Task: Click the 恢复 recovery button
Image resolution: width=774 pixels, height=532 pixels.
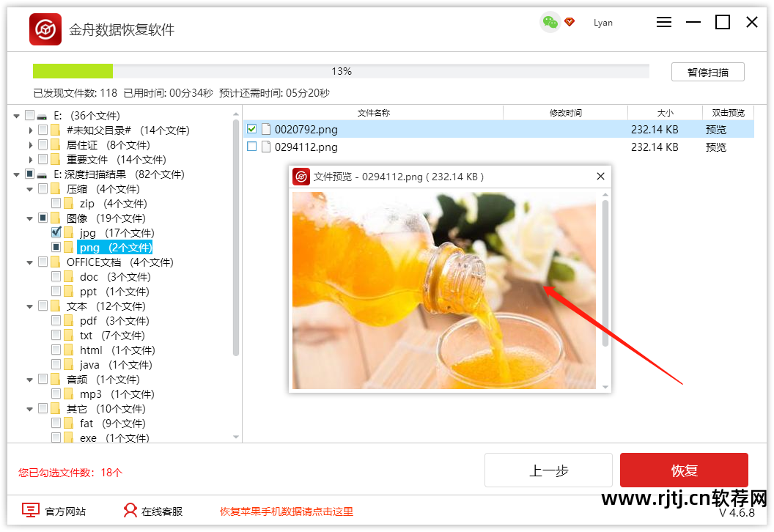Action: (x=684, y=470)
